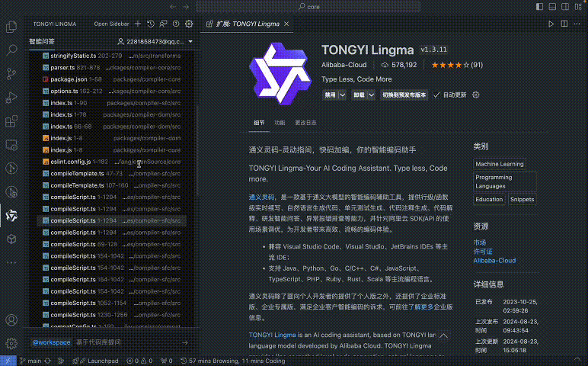Go forward with the right arrow
588x366 pixels.
point(186,7)
